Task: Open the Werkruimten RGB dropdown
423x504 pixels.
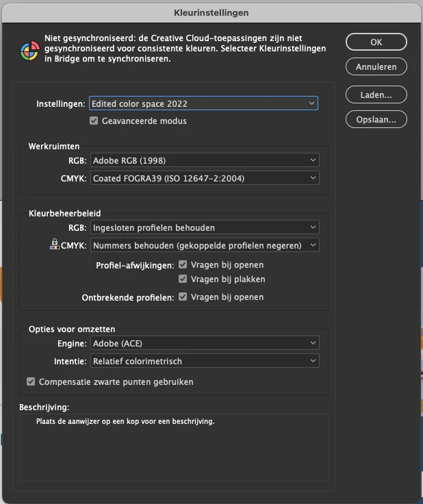Action: tap(205, 160)
